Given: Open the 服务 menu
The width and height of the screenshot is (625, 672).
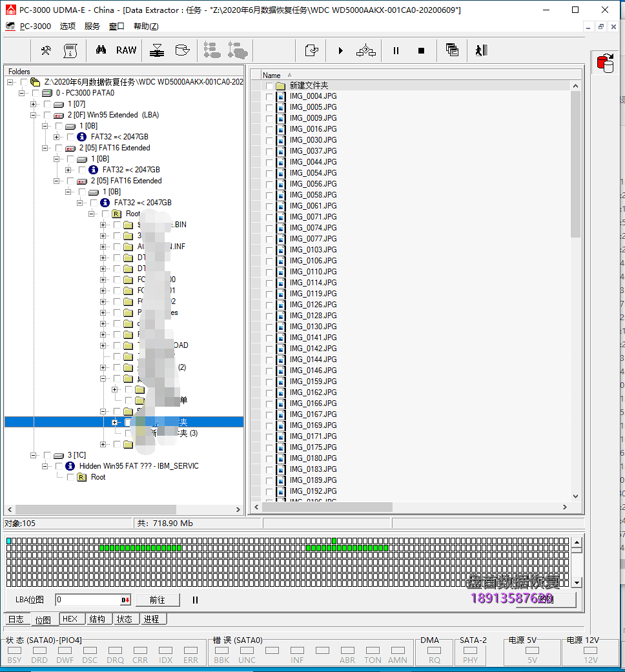Looking at the screenshot, I should [92, 26].
